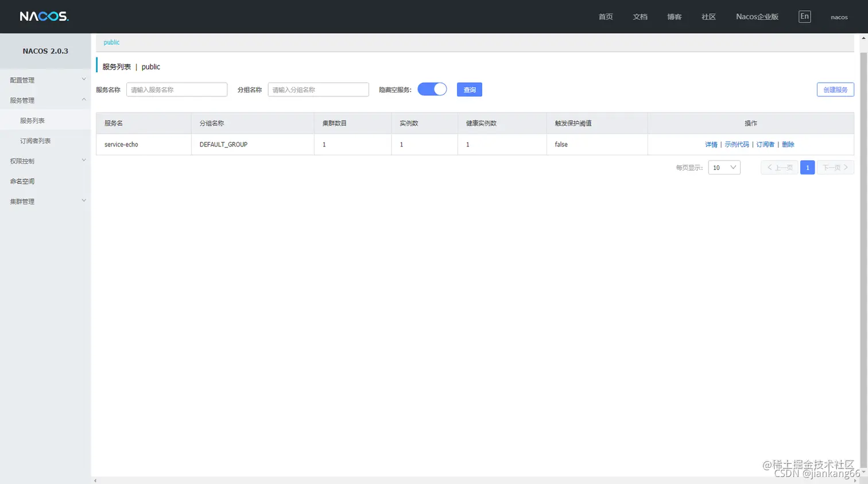Click 删除 for service-echo
Image resolution: width=868 pixels, height=484 pixels.
(788, 145)
